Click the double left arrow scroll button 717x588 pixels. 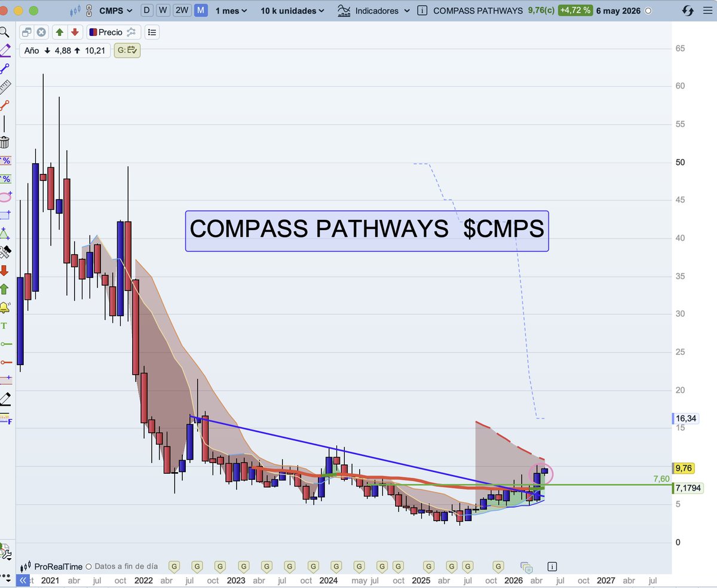point(23,580)
